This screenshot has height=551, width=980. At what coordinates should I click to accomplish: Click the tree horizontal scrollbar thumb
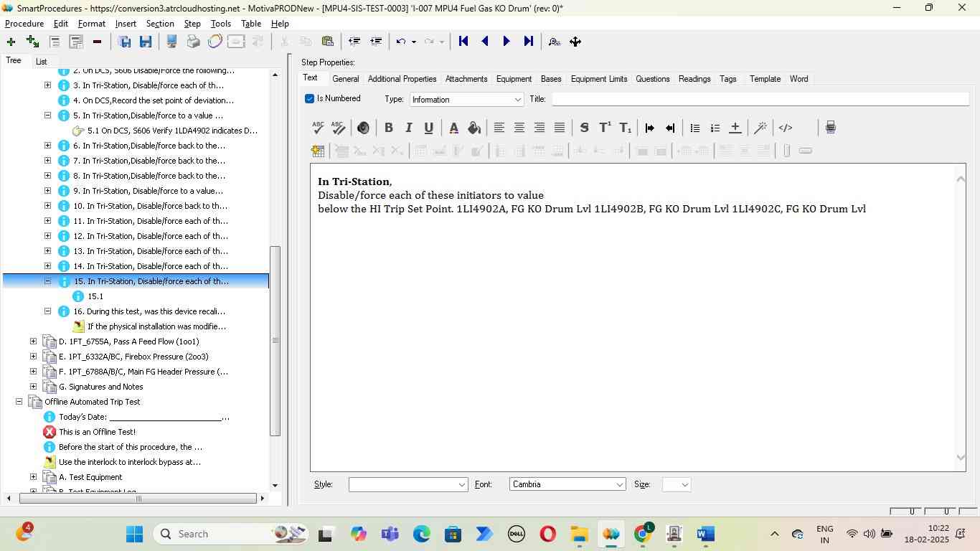pos(138,498)
